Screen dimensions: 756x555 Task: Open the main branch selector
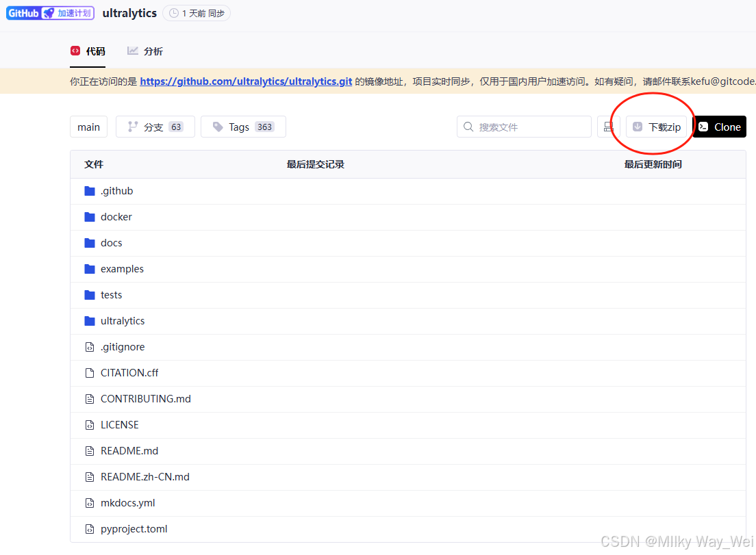pyautogui.click(x=89, y=127)
